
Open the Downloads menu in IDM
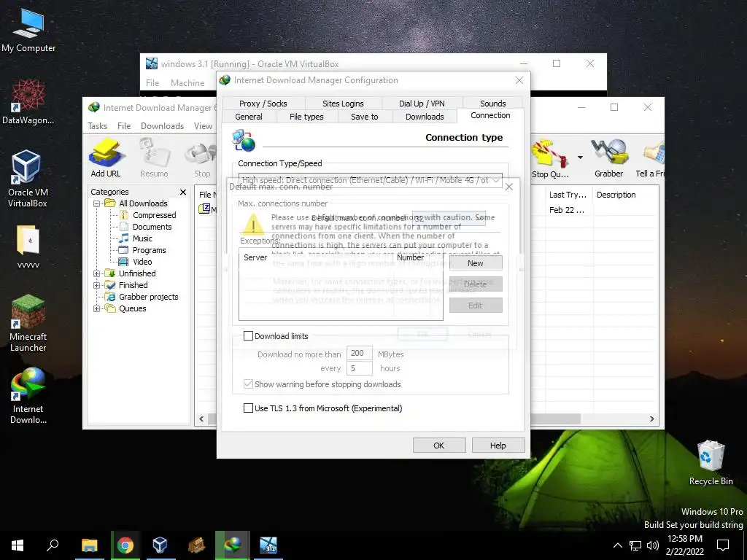tap(162, 126)
